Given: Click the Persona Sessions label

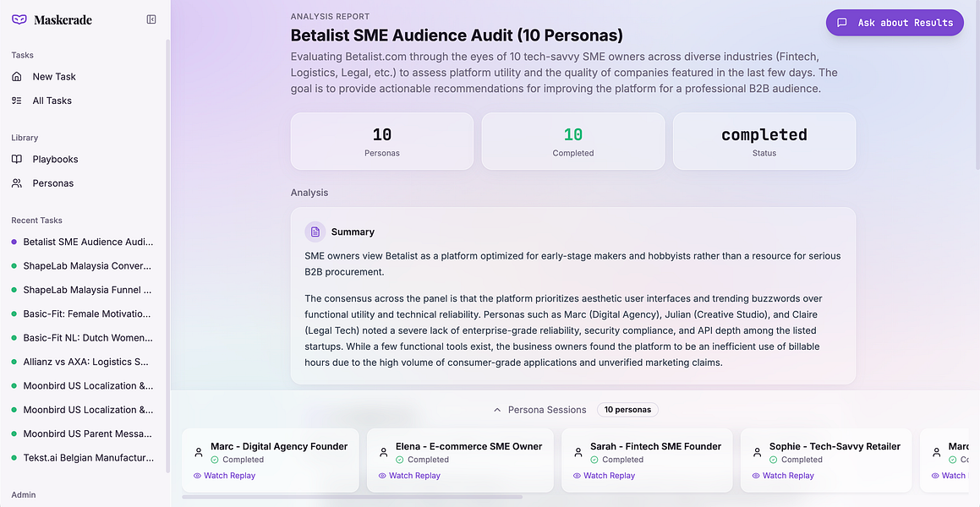Looking at the screenshot, I should tap(547, 410).
